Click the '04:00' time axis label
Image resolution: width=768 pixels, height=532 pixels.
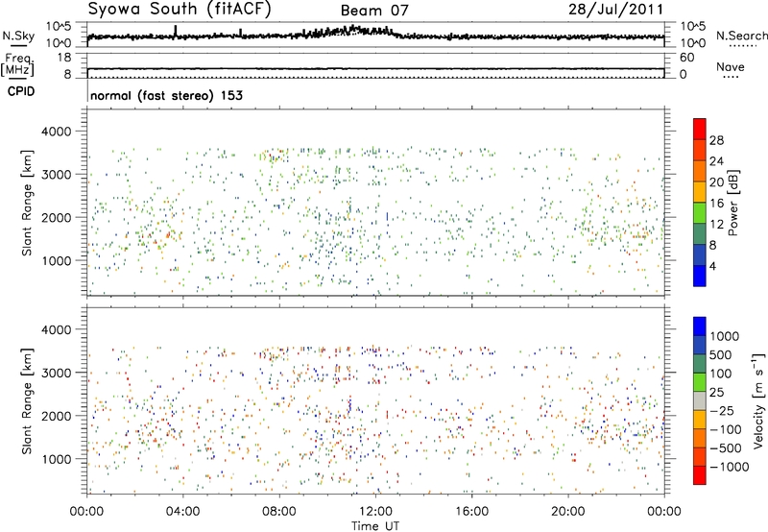pos(182,512)
